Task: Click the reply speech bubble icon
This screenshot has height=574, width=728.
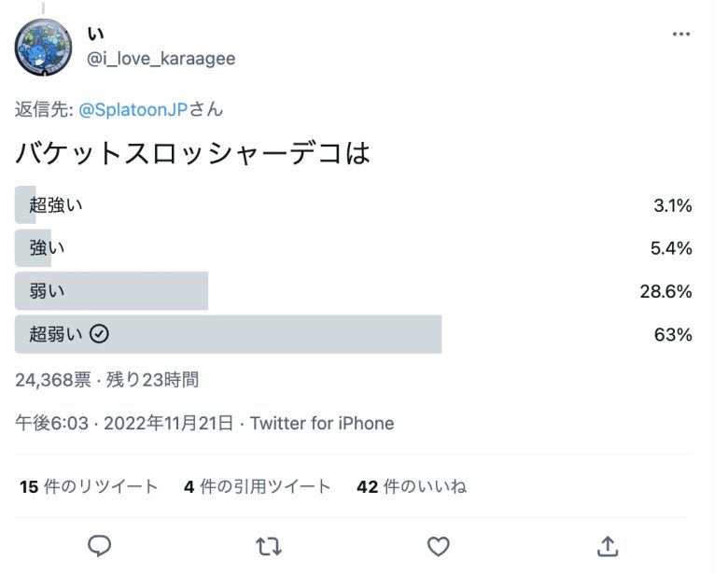Action: point(100,546)
